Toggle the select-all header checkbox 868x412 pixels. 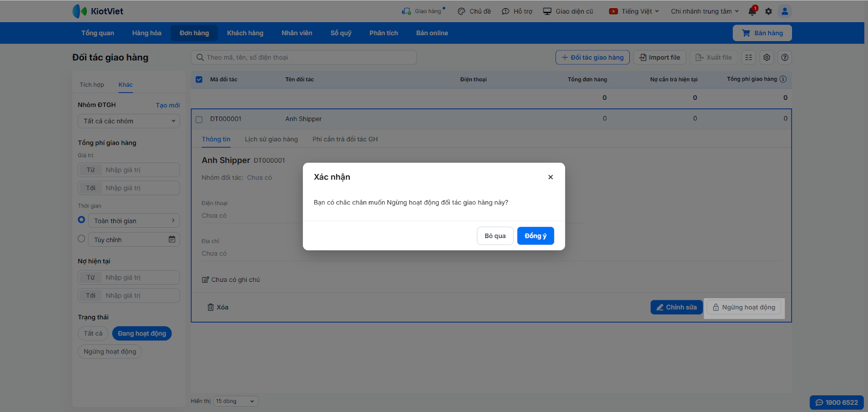tap(199, 80)
